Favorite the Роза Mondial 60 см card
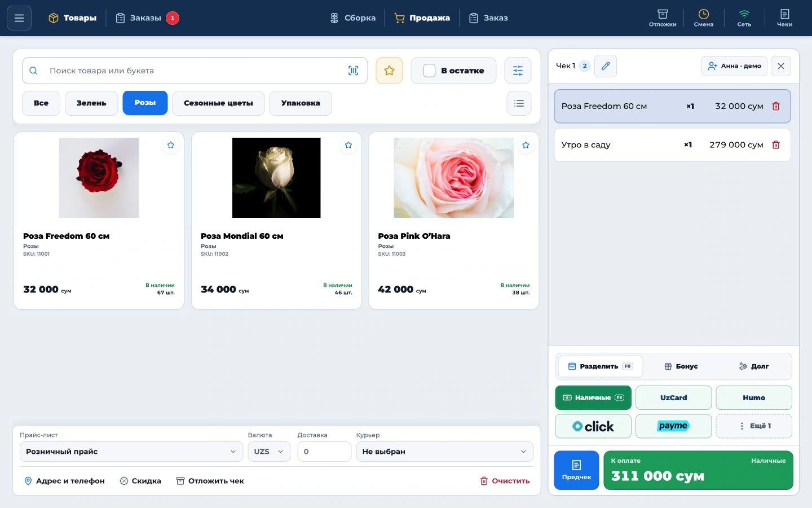Screen dimensions: 812x508 [348, 145]
